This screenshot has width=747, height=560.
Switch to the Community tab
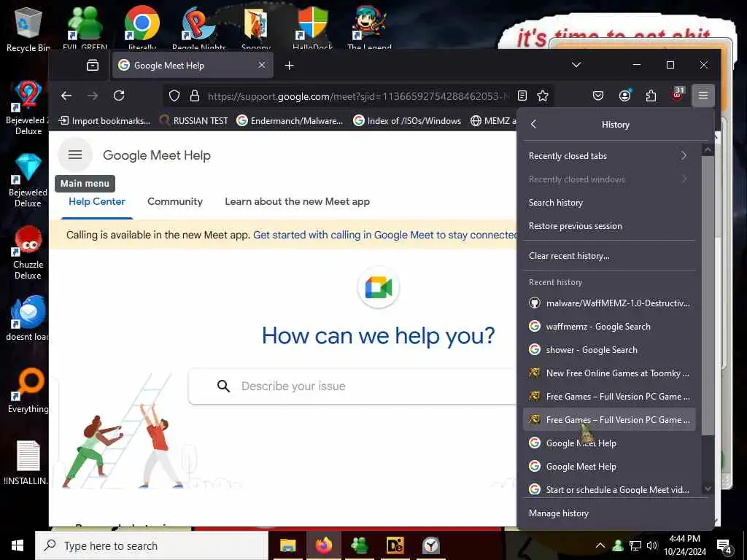pos(175,201)
